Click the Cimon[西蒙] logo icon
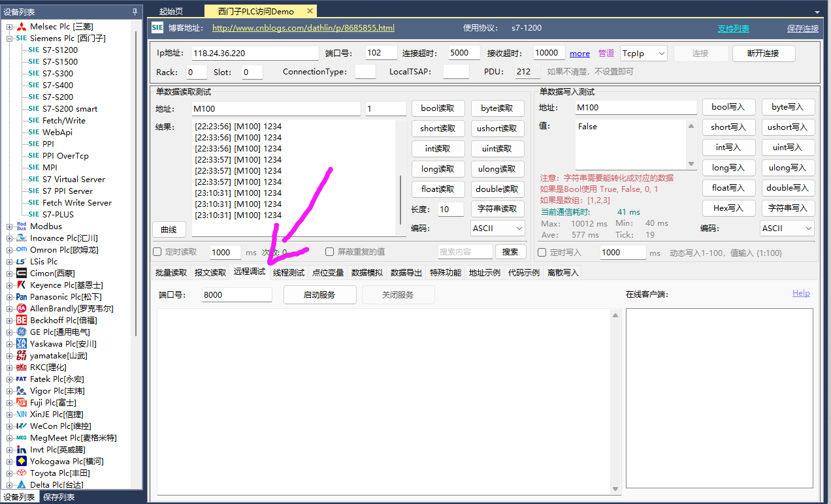The height and width of the screenshot is (504, 831). pos(22,274)
